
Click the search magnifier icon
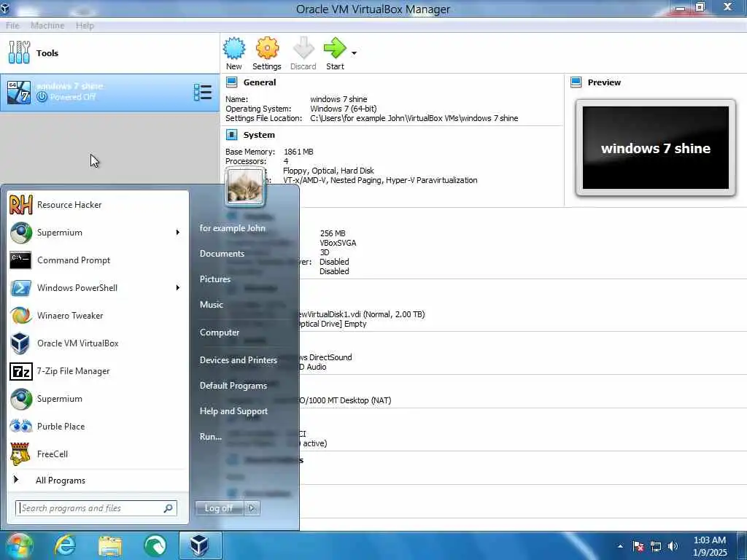[x=169, y=508]
